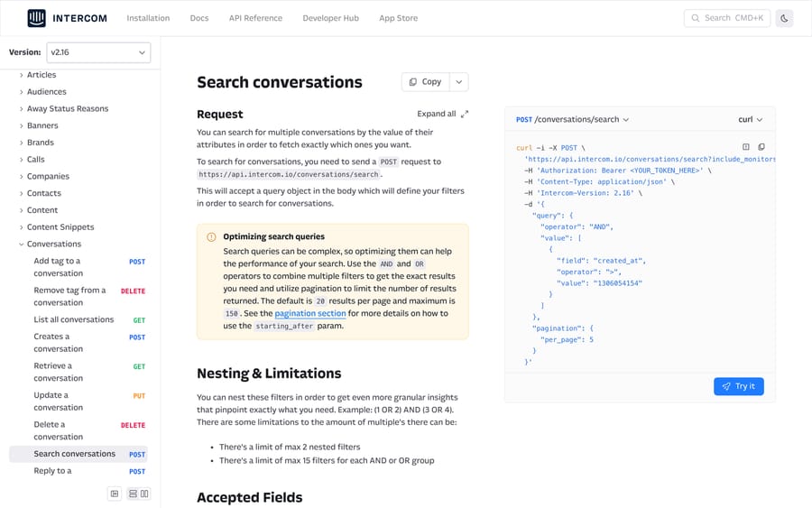Click the 'Intercom-Version: 2.16' code line
The image size is (812, 508).
(583, 193)
